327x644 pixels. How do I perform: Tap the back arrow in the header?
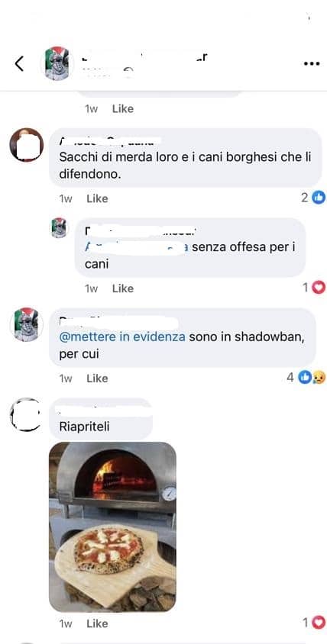coord(19,63)
